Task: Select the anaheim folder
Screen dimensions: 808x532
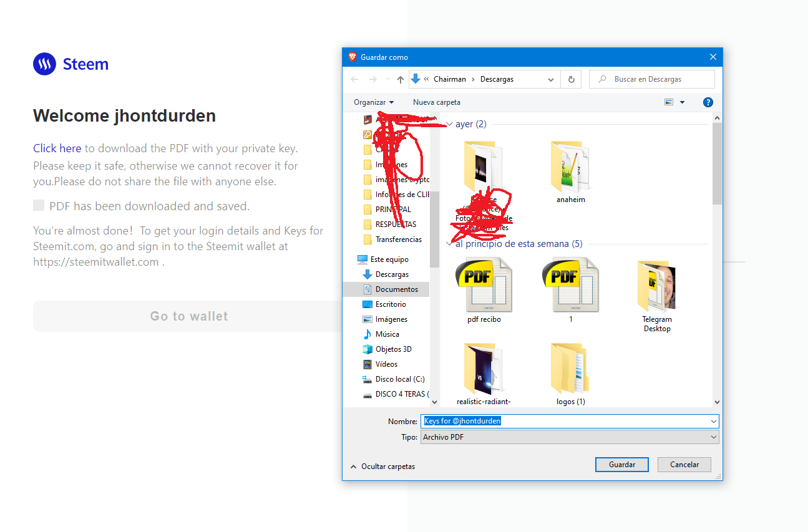Action: pos(571,172)
